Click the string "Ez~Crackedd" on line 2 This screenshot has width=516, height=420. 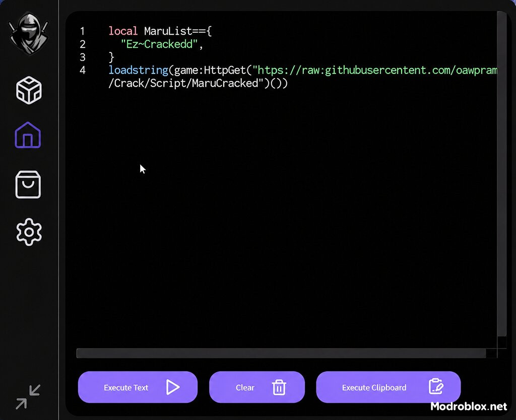point(159,44)
